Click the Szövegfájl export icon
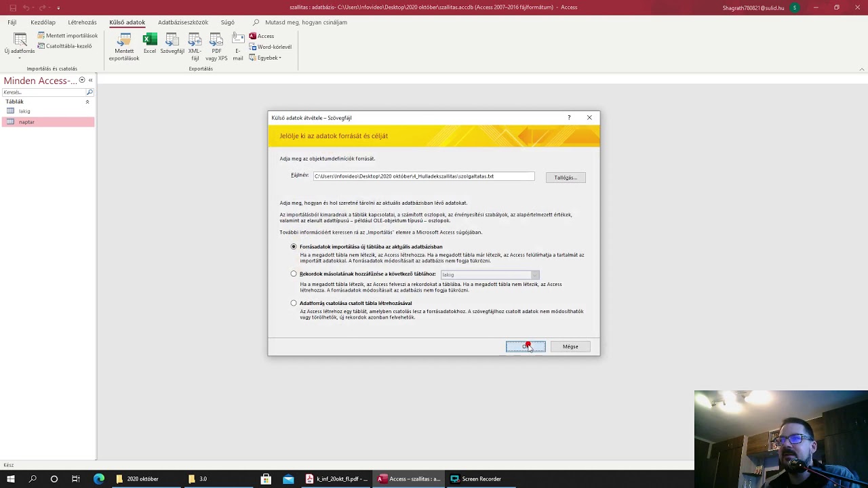This screenshot has height=488, width=868. pyautogui.click(x=172, y=43)
